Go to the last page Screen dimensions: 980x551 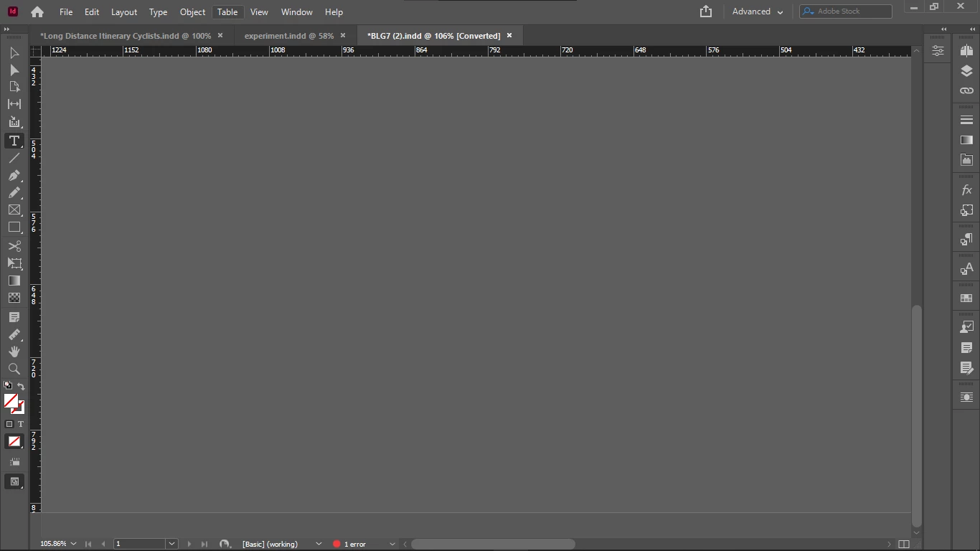(204, 544)
